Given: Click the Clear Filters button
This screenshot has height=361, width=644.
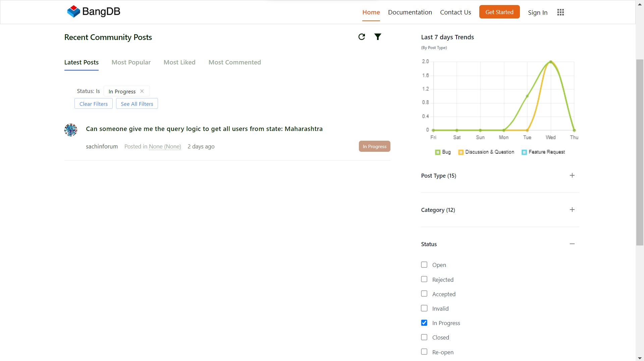Looking at the screenshot, I should 94,103.
